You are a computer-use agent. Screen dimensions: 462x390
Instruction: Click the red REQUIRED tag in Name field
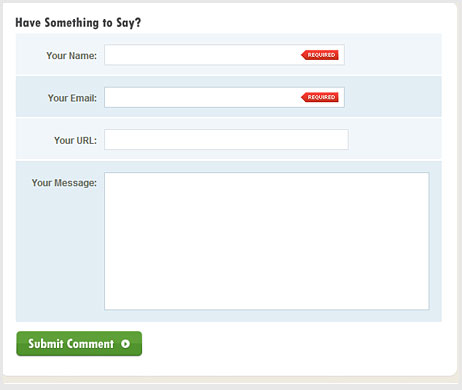(x=320, y=55)
